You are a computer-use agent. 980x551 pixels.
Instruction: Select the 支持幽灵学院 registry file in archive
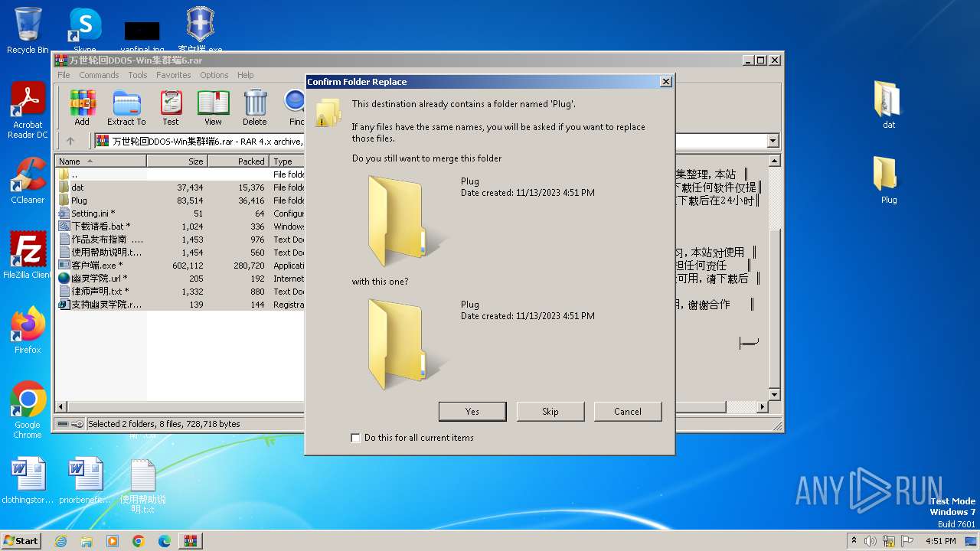click(180, 305)
